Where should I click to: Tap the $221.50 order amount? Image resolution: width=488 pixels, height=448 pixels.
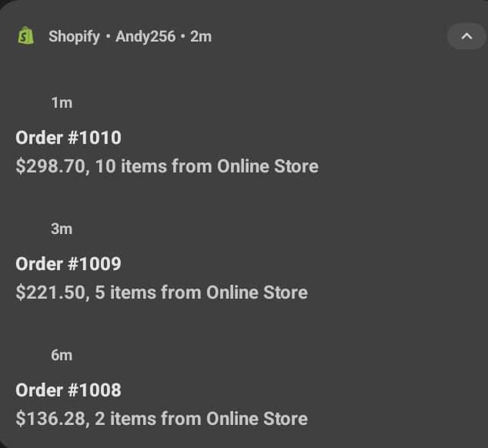(x=51, y=293)
